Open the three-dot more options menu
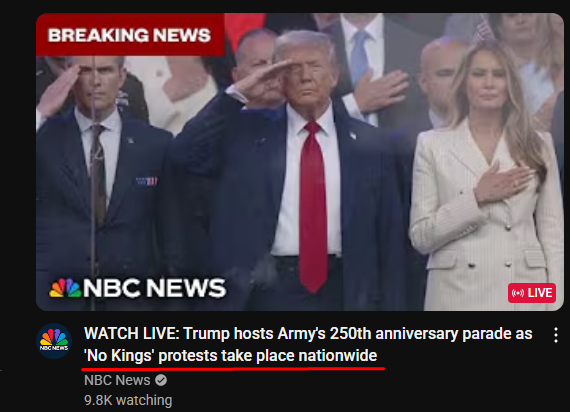 coord(555,335)
